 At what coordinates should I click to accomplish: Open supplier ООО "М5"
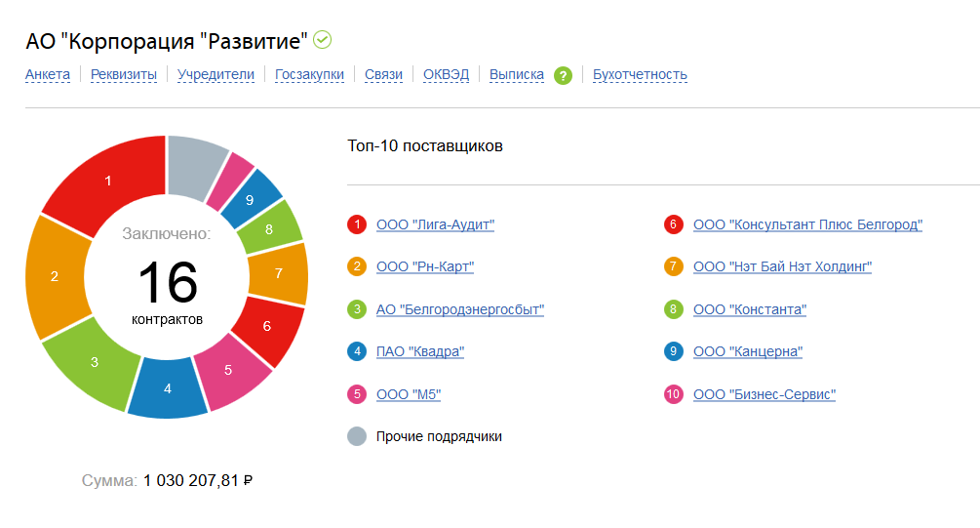pyautogui.click(x=409, y=394)
